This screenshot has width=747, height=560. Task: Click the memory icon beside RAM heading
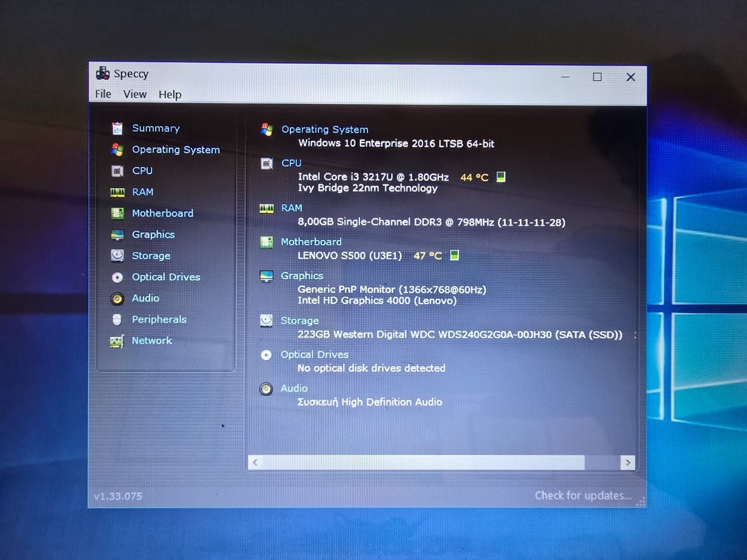[267, 208]
